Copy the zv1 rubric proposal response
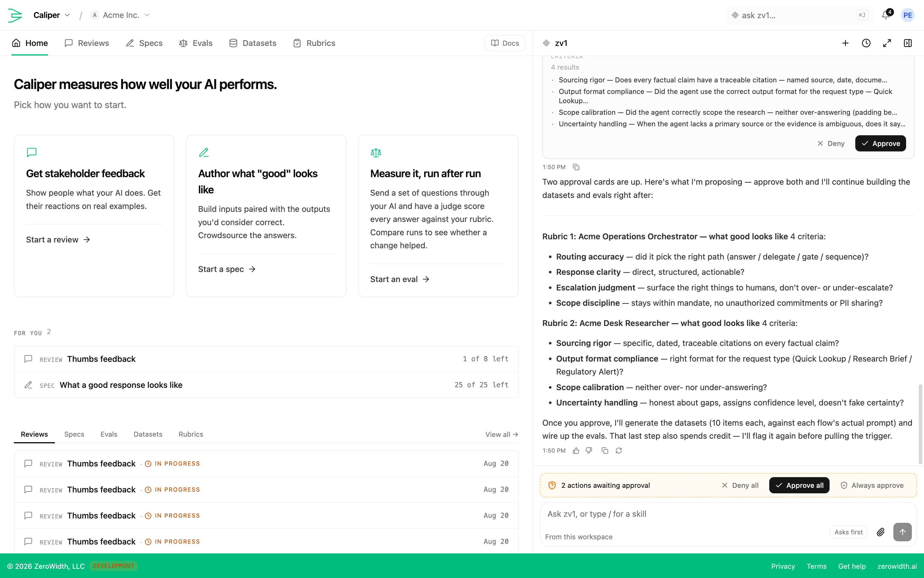924x578 pixels. pos(605,451)
